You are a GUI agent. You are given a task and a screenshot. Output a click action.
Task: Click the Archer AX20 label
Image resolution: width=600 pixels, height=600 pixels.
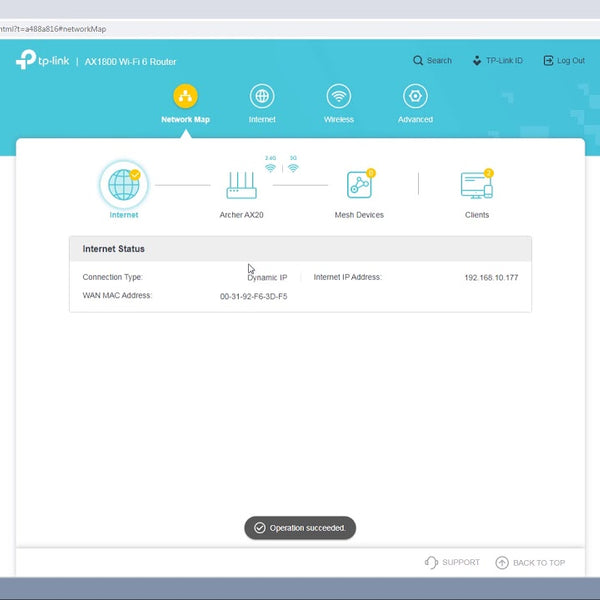(x=241, y=215)
